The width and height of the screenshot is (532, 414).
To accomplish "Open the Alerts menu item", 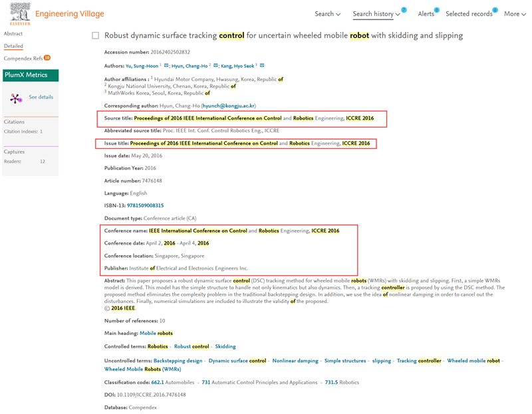I will click(x=426, y=14).
